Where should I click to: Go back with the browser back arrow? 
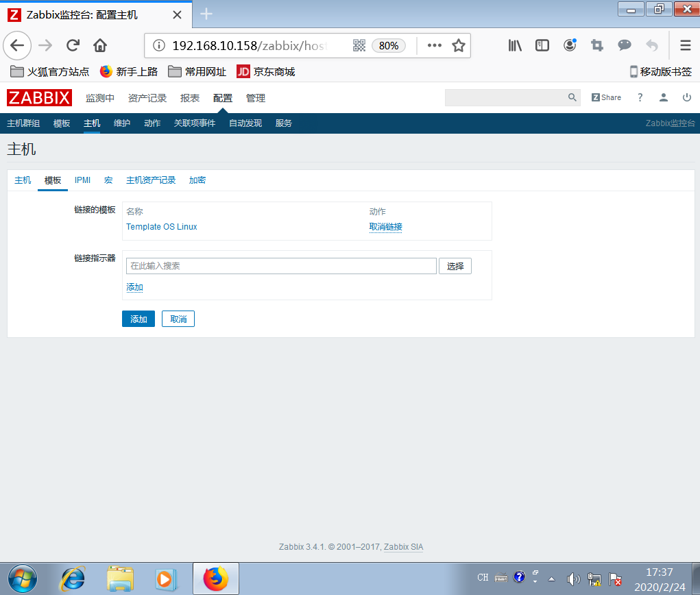(17, 45)
